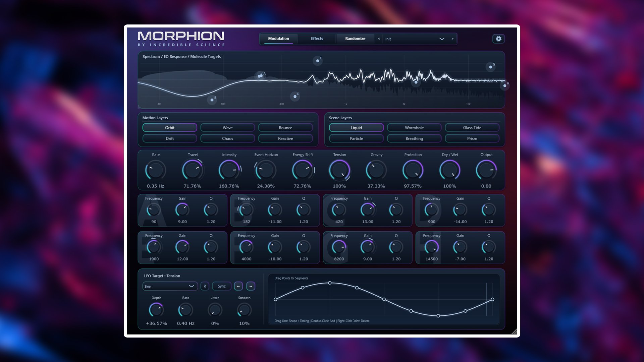Image resolution: width=644 pixels, height=362 pixels.
Task: Toggle the Orbit motion layer
Action: tap(170, 128)
